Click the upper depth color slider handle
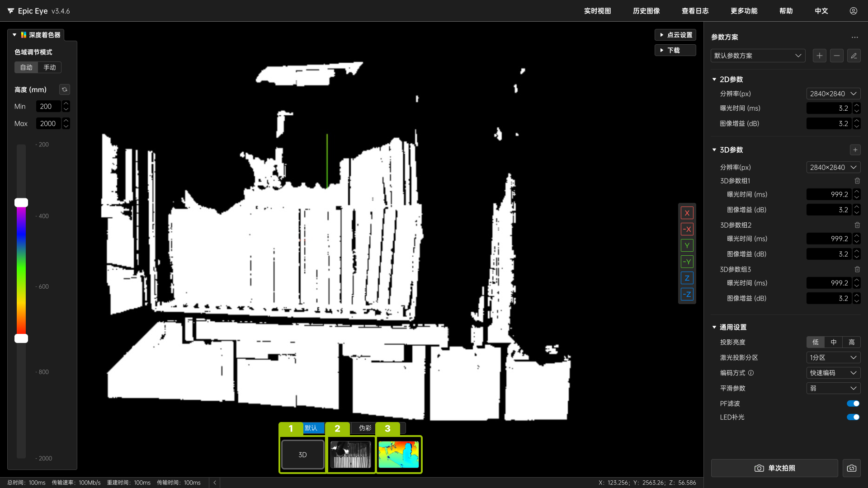868x488 pixels. tap(21, 202)
